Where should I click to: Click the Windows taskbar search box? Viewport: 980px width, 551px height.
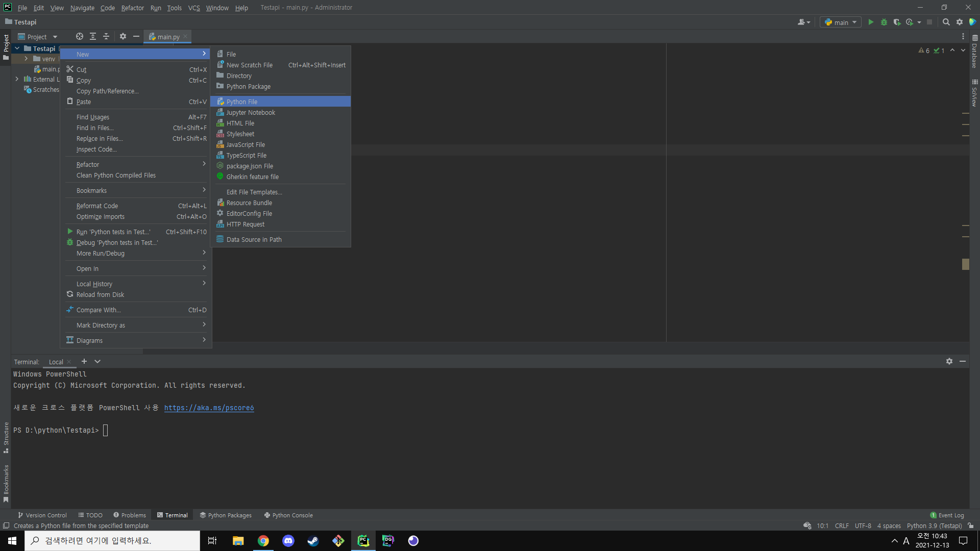112,541
